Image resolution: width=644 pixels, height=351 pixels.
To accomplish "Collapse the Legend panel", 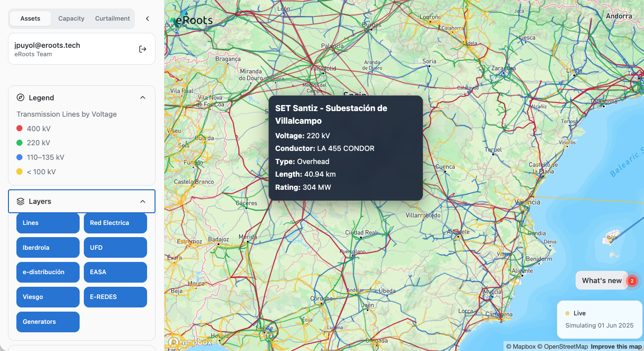I will [143, 97].
